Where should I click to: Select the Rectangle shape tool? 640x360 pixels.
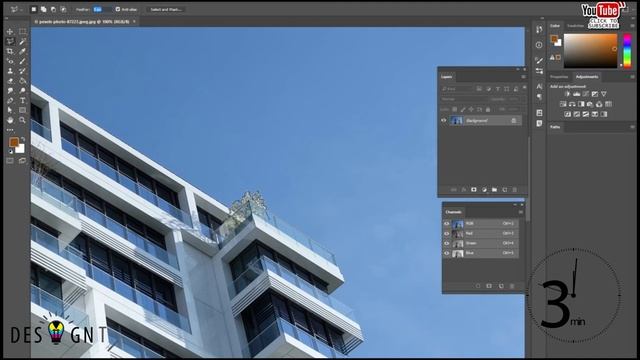coord(22,110)
